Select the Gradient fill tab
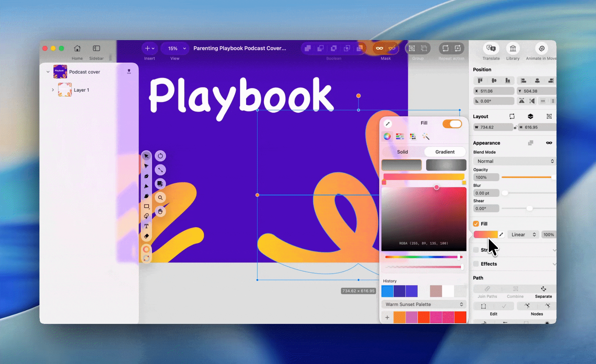The image size is (596, 364). pyautogui.click(x=445, y=152)
